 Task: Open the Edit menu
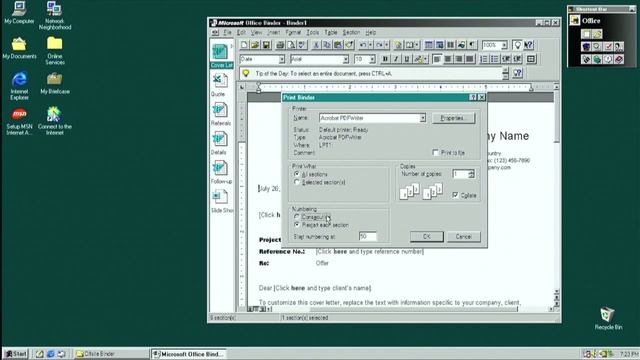[x=241, y=32]
